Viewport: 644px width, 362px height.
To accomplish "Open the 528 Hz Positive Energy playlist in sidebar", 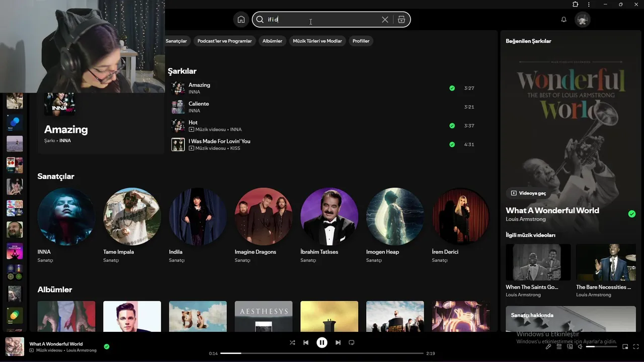I will coord(15,251).
